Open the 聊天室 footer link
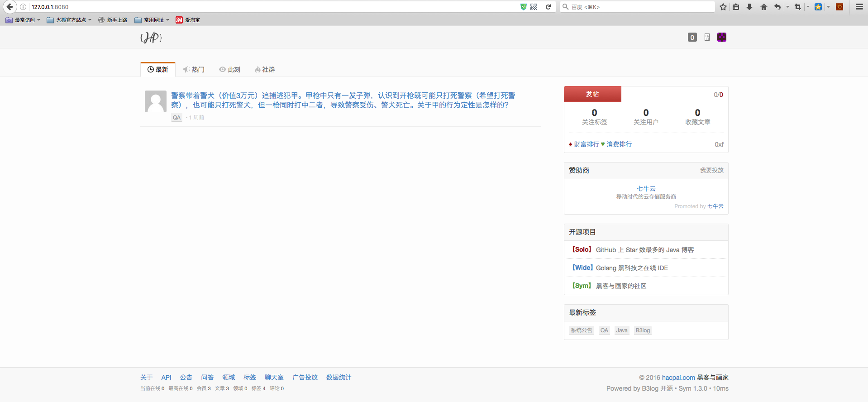The width and height of the screenshot is (868, 402). [274, 378]
